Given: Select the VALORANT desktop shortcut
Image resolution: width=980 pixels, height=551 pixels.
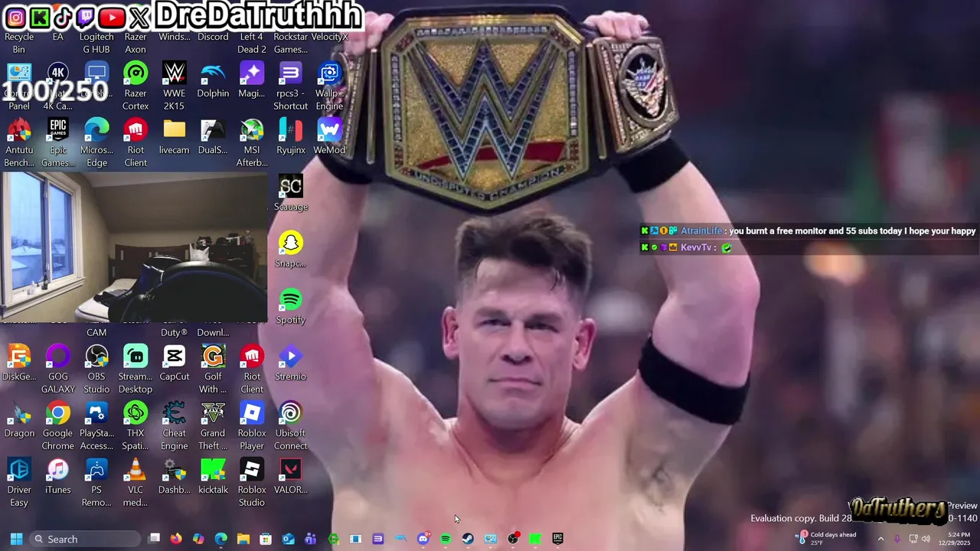Looking at the screenshot, I should pyautogui.click(x=291, y=476).
